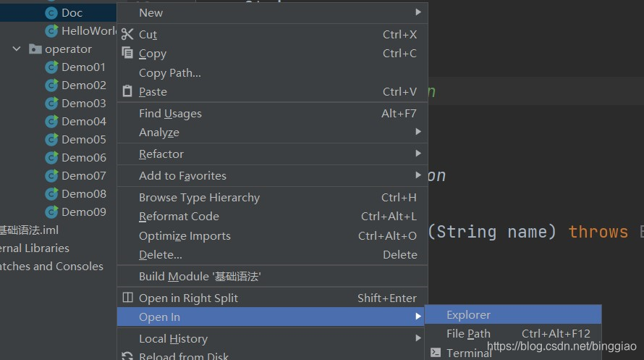Expand the Local History submenu arrow

point(418,338)
